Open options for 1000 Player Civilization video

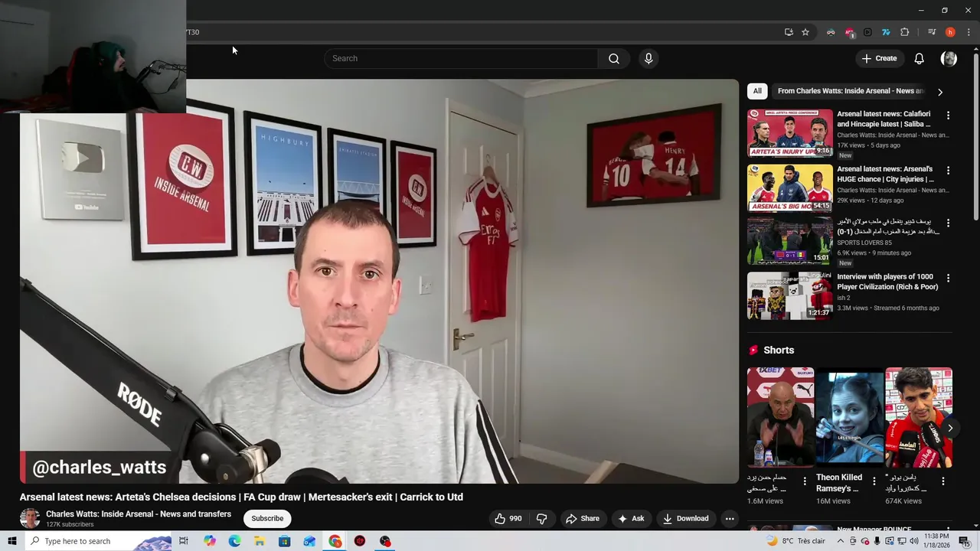(x=948, y=279)
